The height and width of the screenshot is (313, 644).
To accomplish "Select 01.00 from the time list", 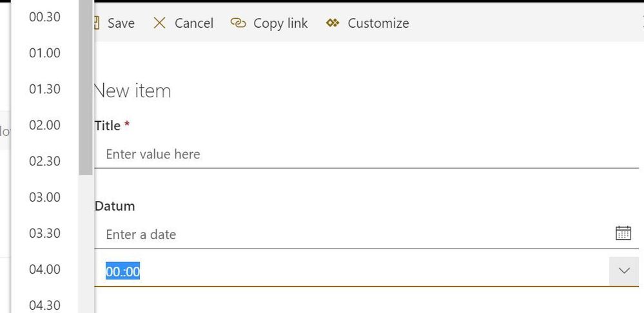I will (44, 53).
